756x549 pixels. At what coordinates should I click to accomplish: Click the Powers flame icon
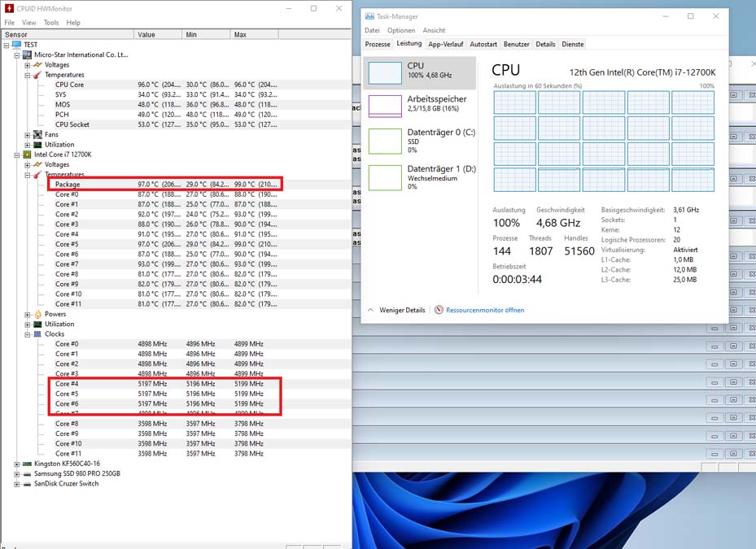pos(37,314)
